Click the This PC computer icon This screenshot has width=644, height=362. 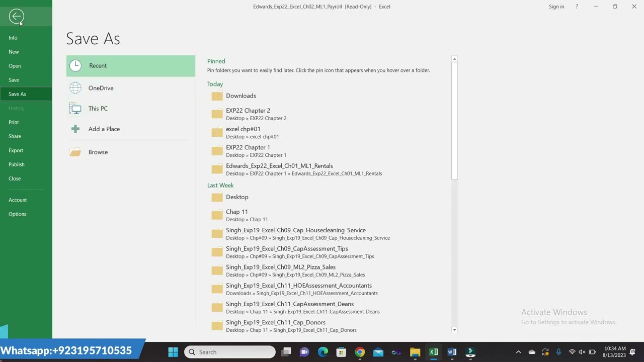pos(75,109)
